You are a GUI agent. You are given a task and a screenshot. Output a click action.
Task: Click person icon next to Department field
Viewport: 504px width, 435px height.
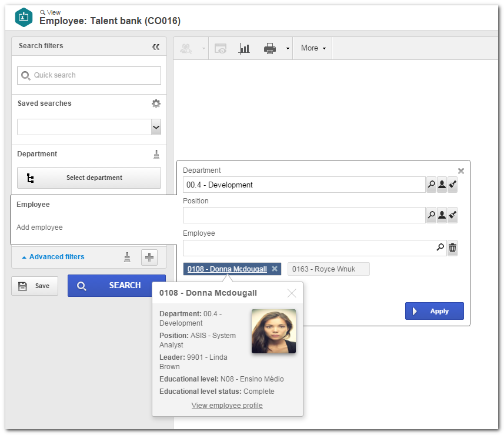pos(442,185)
